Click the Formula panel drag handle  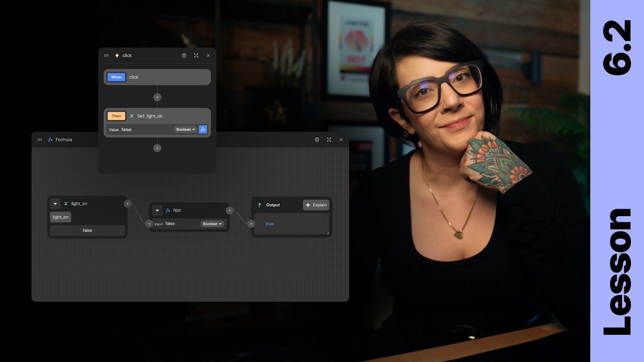[x=40, y=140]
